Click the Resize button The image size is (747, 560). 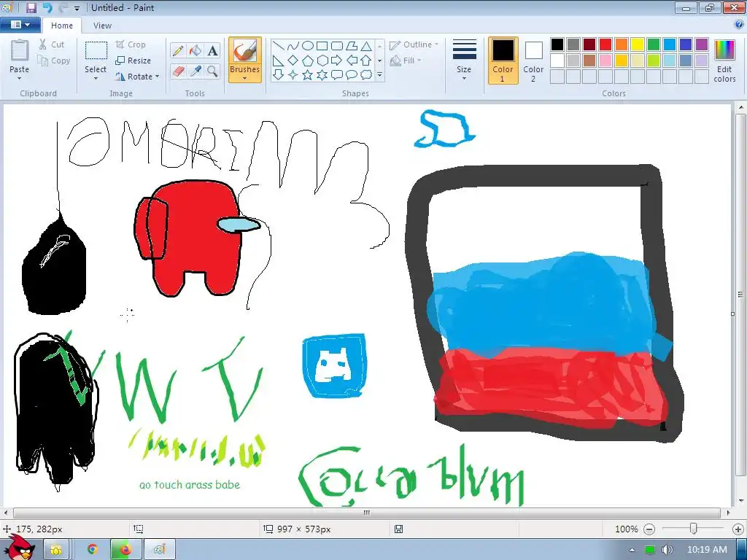(x=133, y=61)
